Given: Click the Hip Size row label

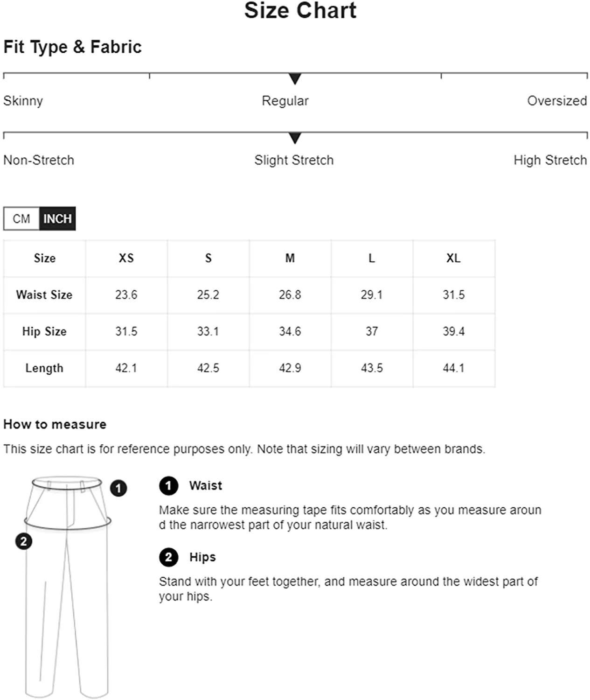Looking at the screenshot, I should pos(44,331).
